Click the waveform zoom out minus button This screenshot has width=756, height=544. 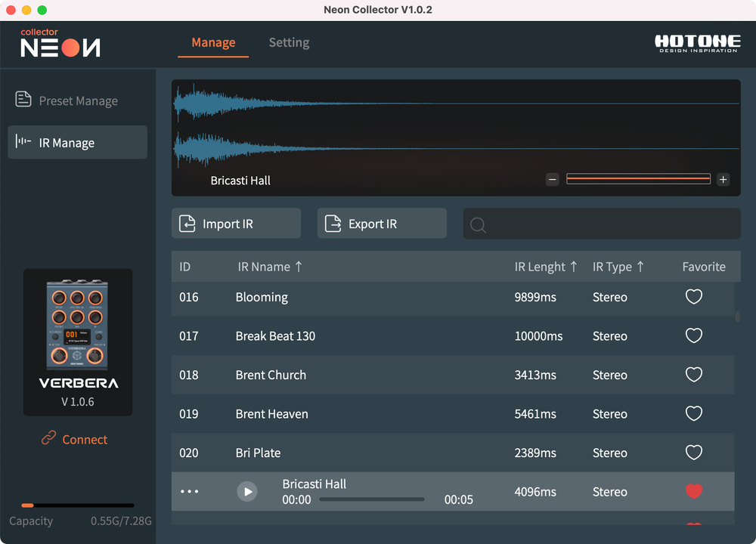(x=553, y=180)
